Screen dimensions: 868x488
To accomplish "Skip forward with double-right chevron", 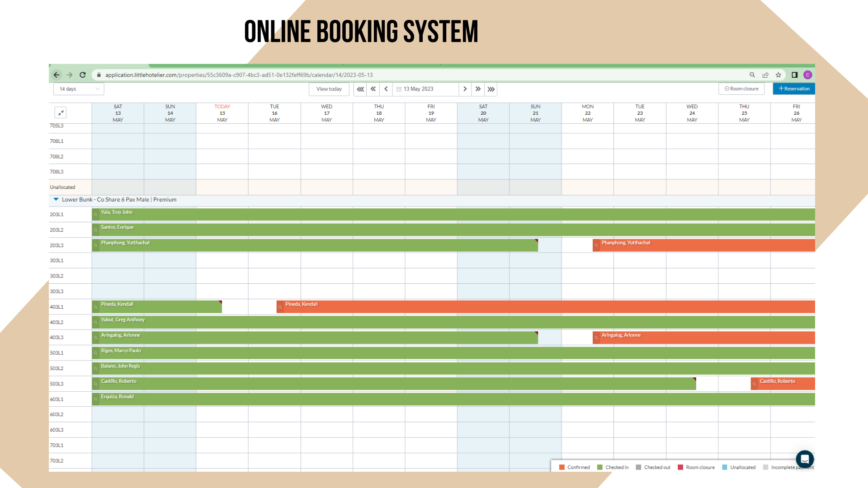I will click(x=478, y=89).
